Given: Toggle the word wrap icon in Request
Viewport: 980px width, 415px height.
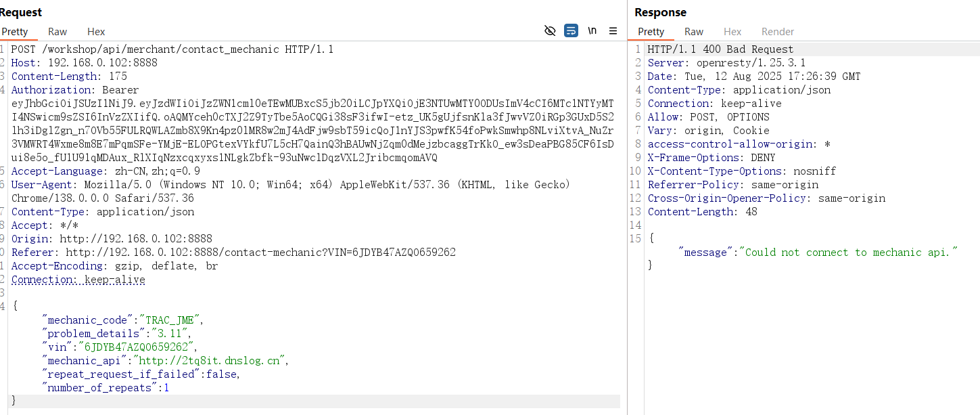Looking at the screenshot, I should [x=571, y=30].
